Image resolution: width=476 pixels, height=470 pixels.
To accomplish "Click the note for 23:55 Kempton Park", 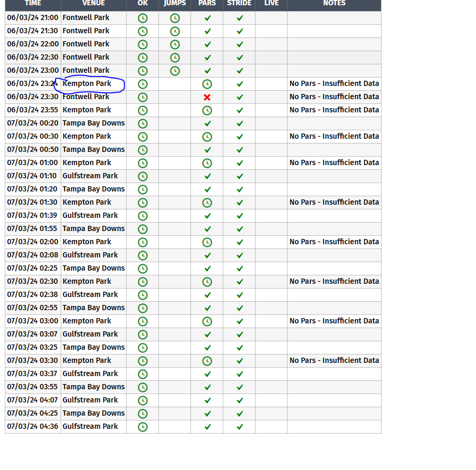I will tap(334, 110).
